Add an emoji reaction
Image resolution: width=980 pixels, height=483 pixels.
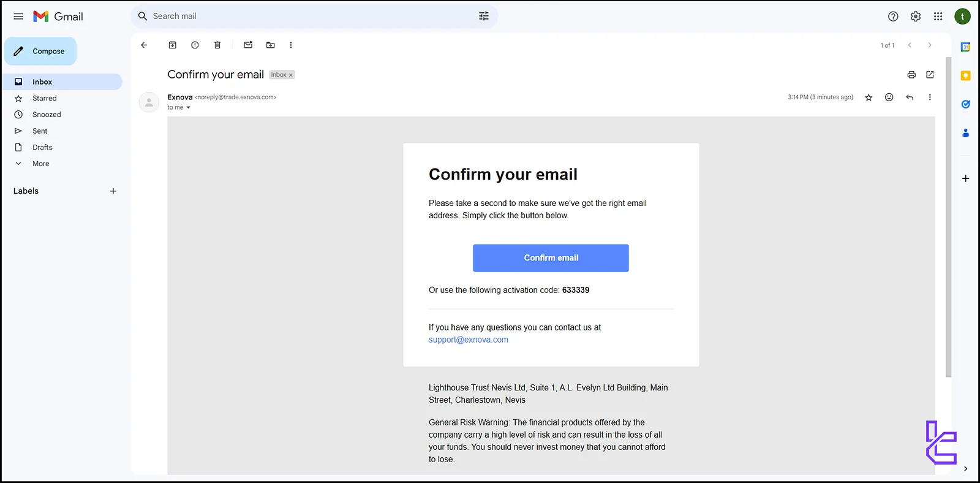pyautogui.click(x=889, y=97)
